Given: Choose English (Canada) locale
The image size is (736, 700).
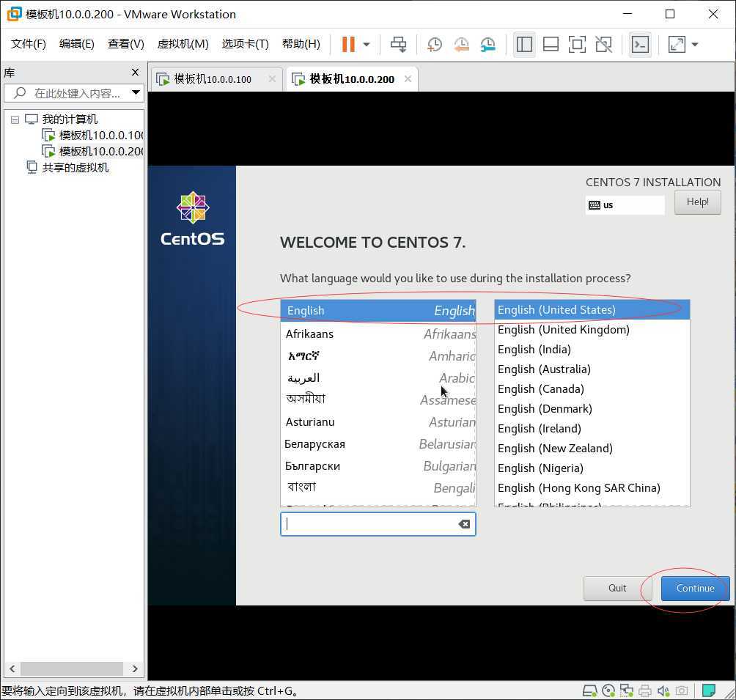Looking at the screenshot, I should [592, 388].
